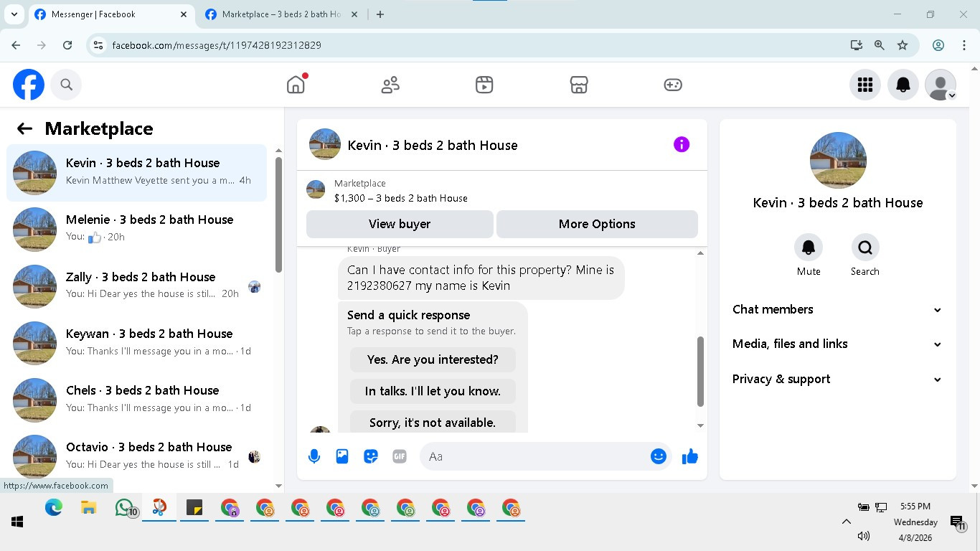The height and width of the screenshot is (551, 980).
Task: Go to the Home feed icon
Action: pyautogui.click(x=296, y=85)
